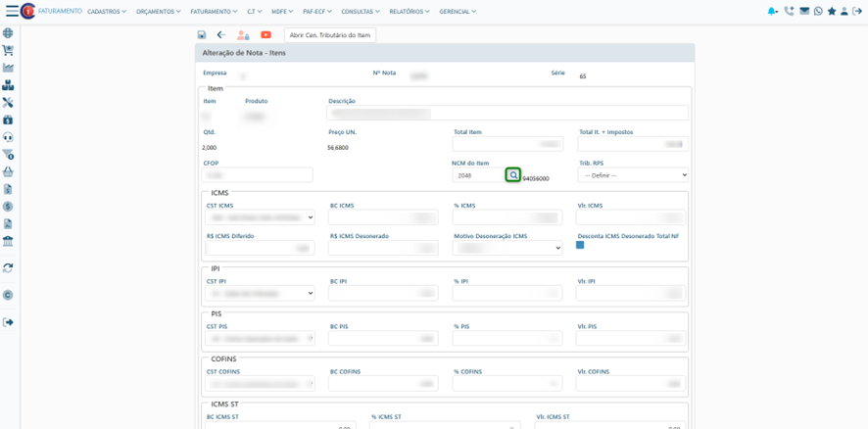Expand the CST IPI dropdown
This screenshot has width=868, height=429.
pos(260,293)
